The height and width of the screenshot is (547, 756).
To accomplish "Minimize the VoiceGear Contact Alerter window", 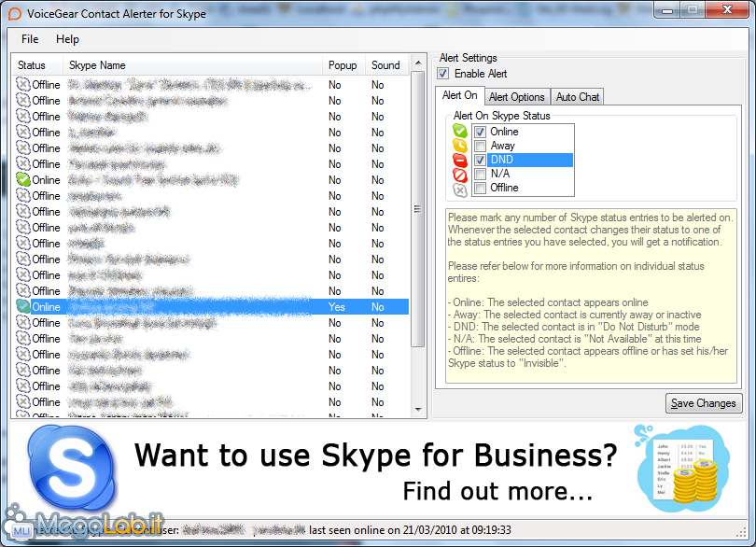I will click(667, 9).
